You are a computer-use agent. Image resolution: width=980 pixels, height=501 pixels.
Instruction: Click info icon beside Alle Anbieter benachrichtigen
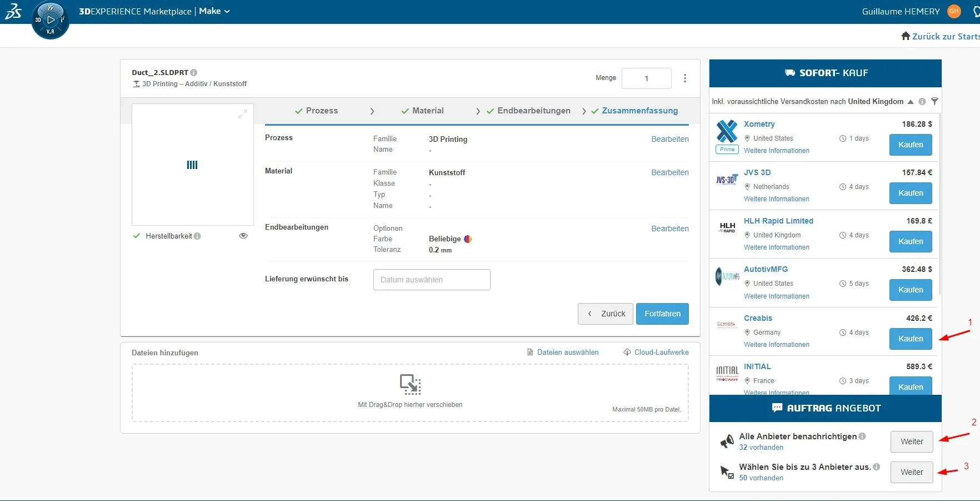[862, 436]
